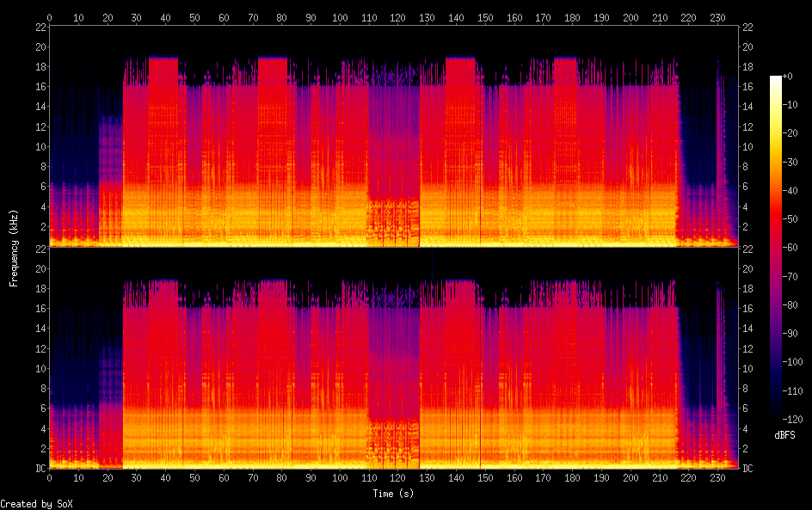Viewport: 812px width, 510px height.
Task: Click the '-60' dBFS scale label
Action: (790, 248)
